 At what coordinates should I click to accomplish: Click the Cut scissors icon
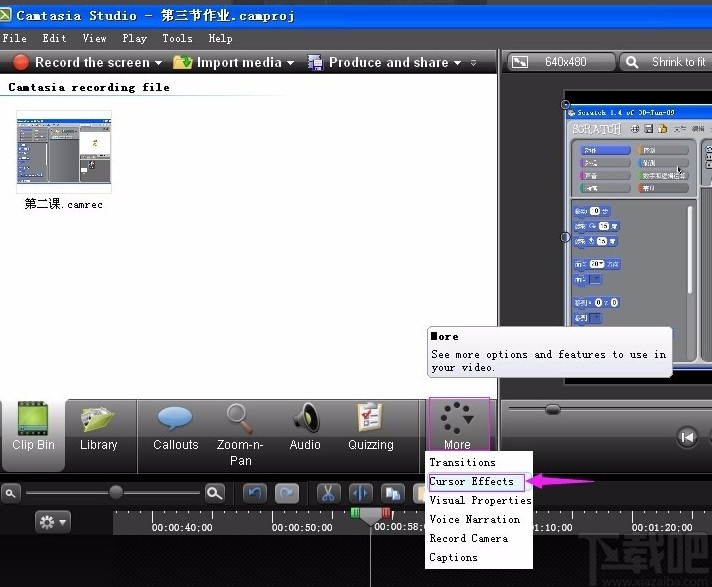pos(328,493)
